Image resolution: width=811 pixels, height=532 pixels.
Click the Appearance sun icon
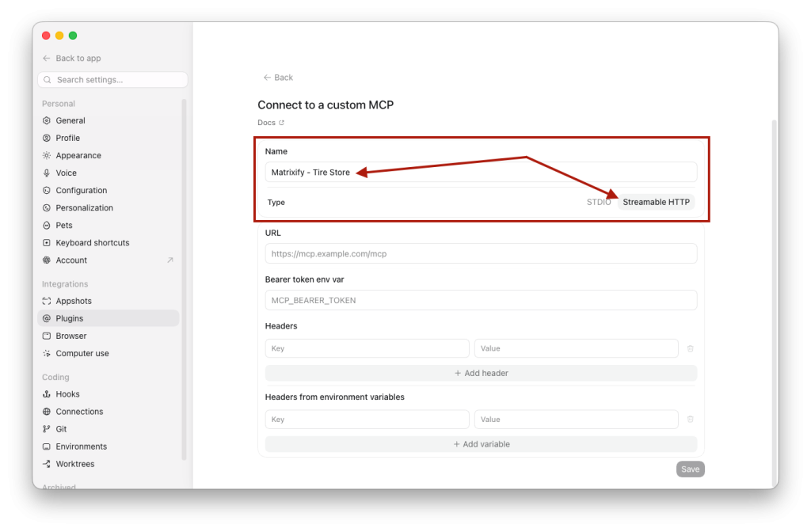point(47,156)
